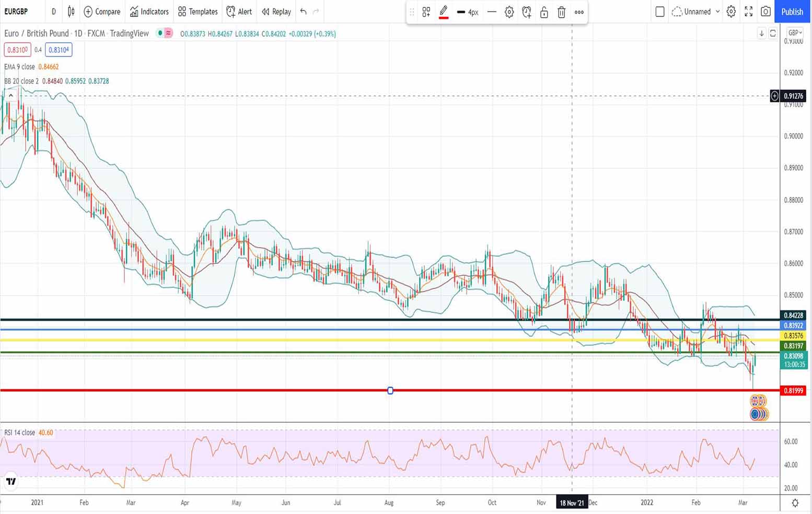Open the Templates menu

[x=198, y=11]
